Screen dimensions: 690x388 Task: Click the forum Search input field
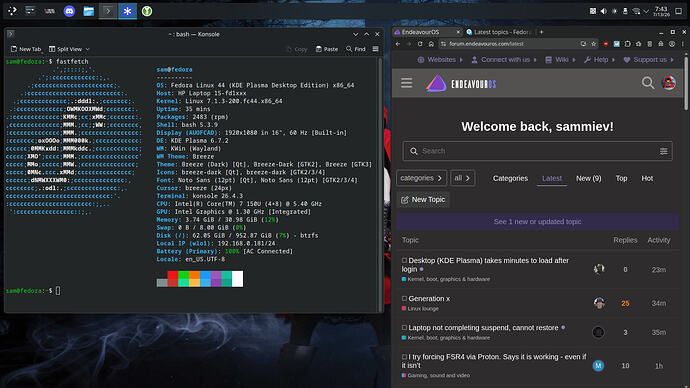pos(537,151)
